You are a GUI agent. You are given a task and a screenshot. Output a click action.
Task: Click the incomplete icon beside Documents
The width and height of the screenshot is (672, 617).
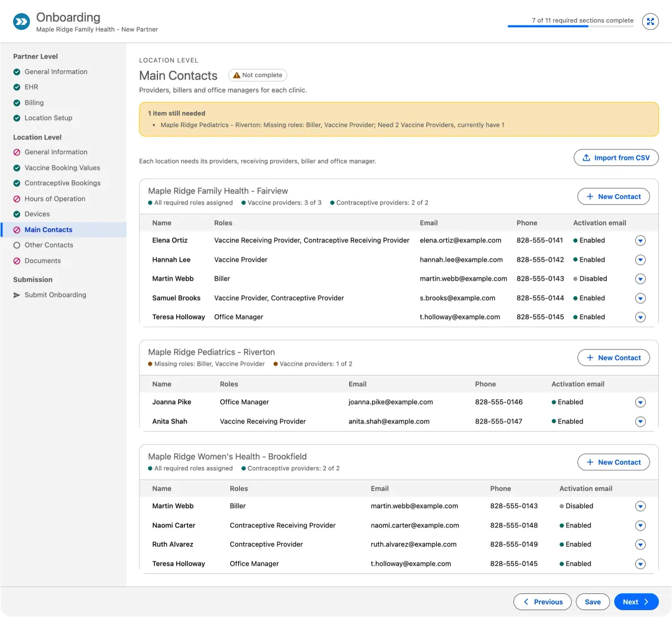point(17,261)
